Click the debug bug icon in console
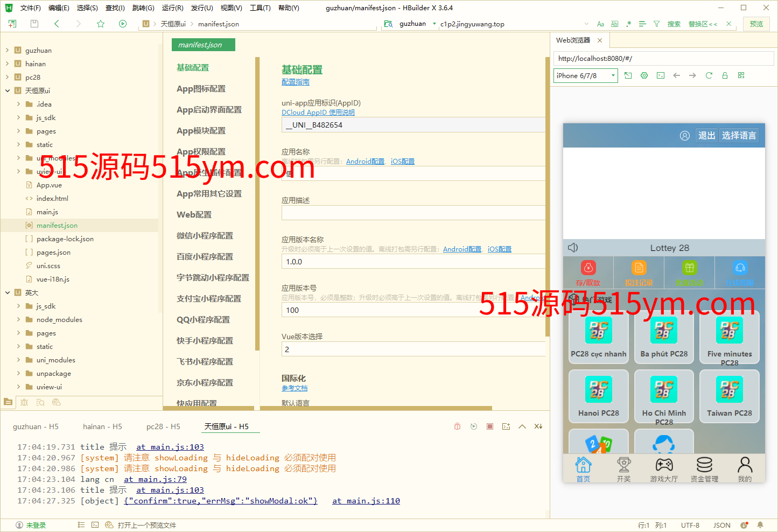 [x=457, y=426]
